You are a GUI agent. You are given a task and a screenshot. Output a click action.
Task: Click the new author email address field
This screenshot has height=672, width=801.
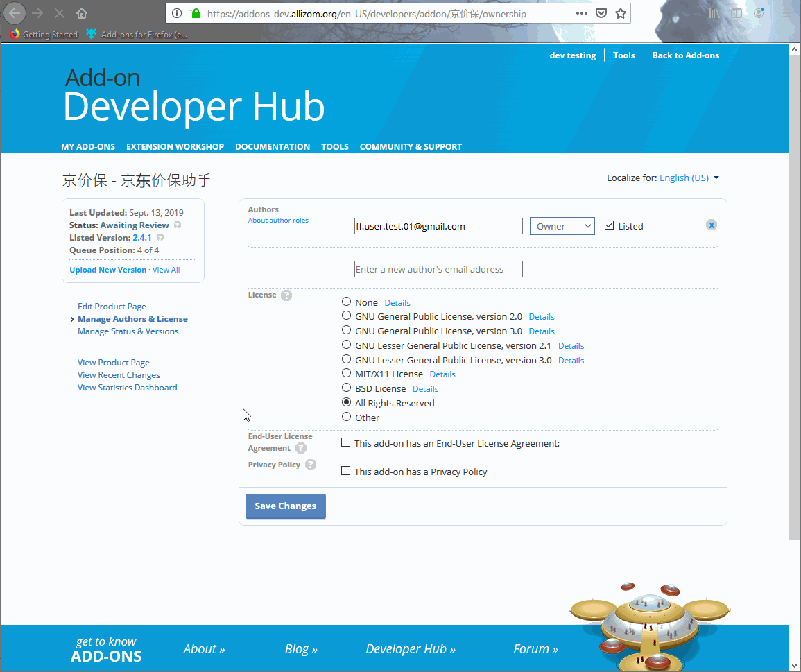(438, 268)
